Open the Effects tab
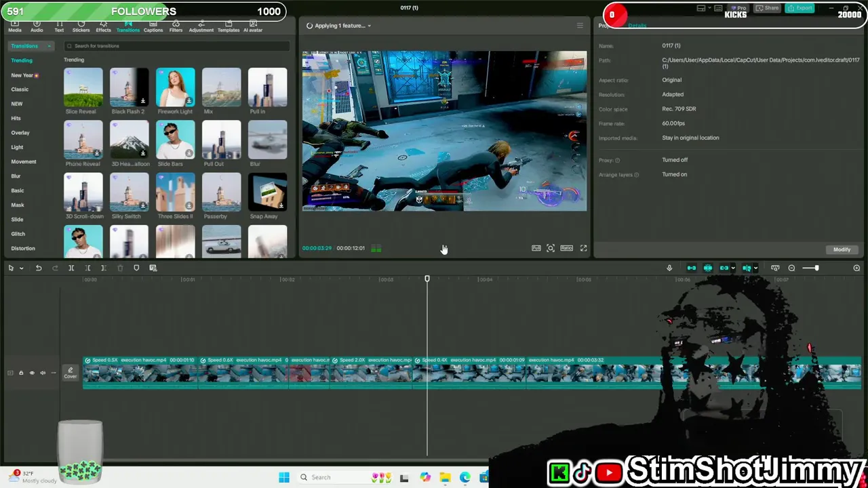 103,27
